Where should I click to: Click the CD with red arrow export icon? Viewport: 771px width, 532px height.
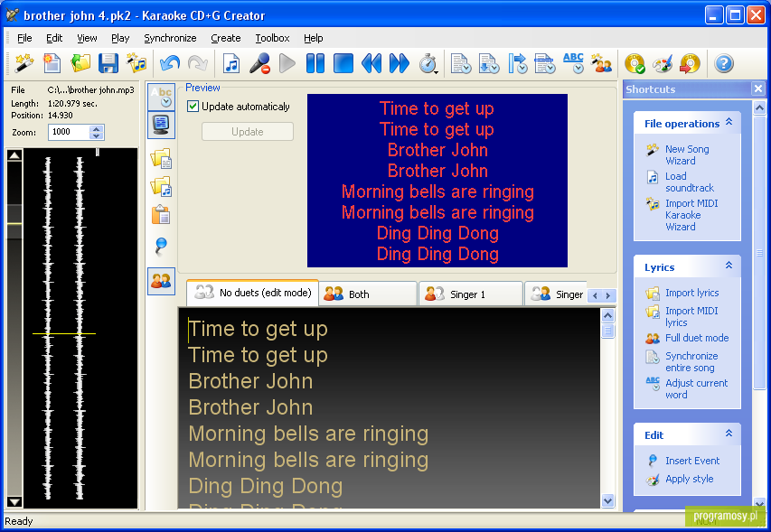tap(690, 63)
